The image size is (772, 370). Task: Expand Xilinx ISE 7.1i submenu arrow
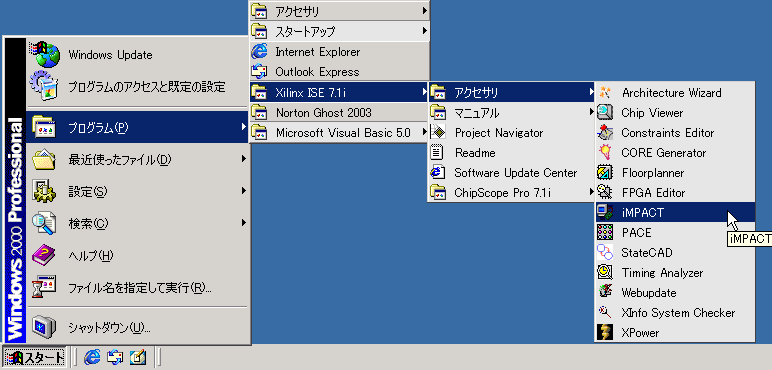(424, 92)
